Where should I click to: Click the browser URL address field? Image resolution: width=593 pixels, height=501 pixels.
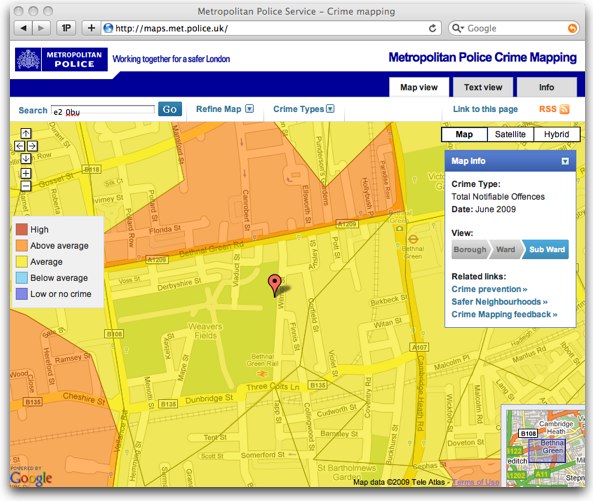[271, 28]
